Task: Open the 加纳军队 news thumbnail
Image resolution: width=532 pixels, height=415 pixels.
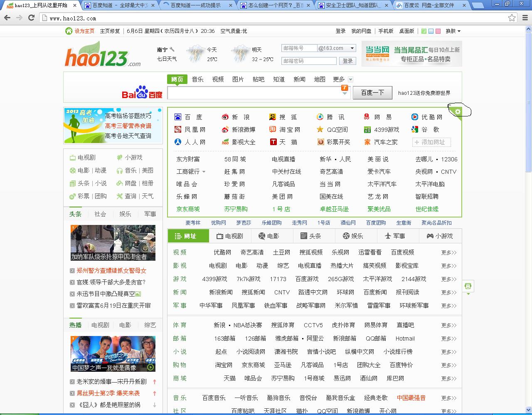Action: [x=113, y=243]
